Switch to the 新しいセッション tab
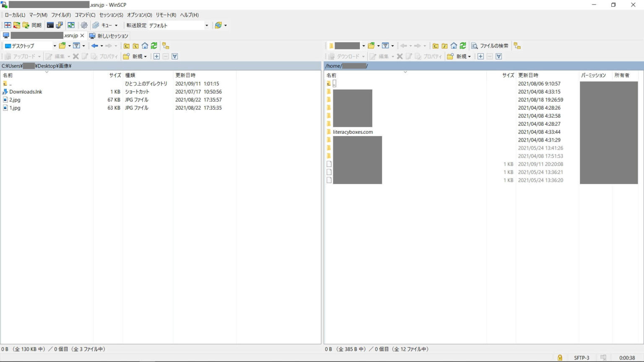This screenshot has height=362, width=644. tap(109, 36)
